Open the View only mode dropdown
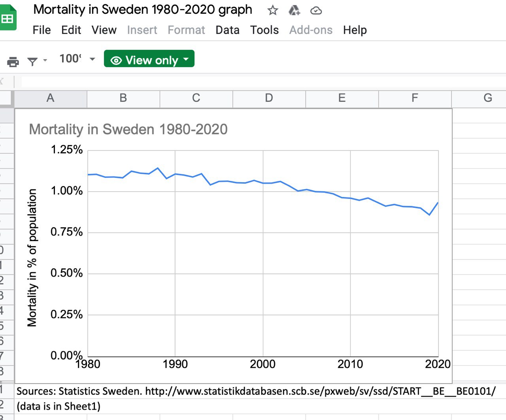 point(149,58)
